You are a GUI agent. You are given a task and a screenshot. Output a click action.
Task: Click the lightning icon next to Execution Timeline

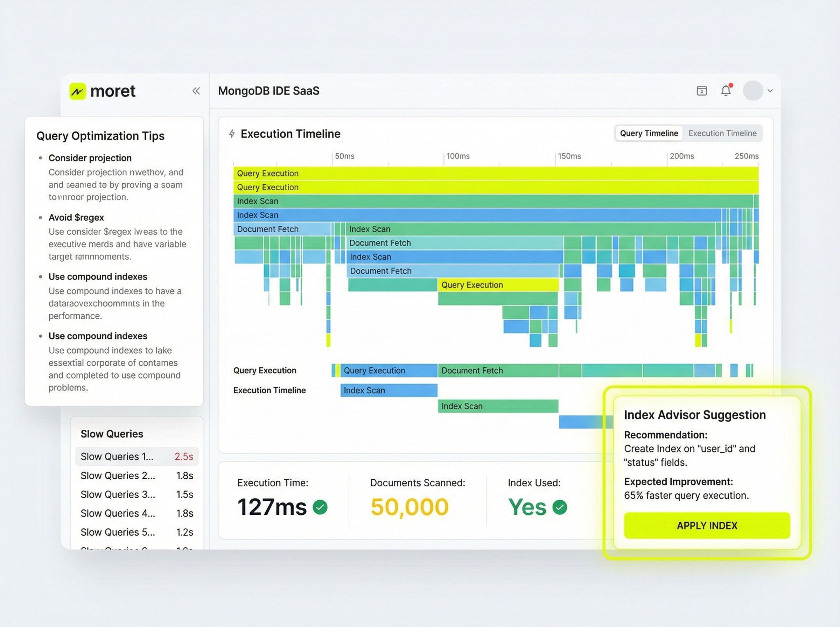point(232,134)
